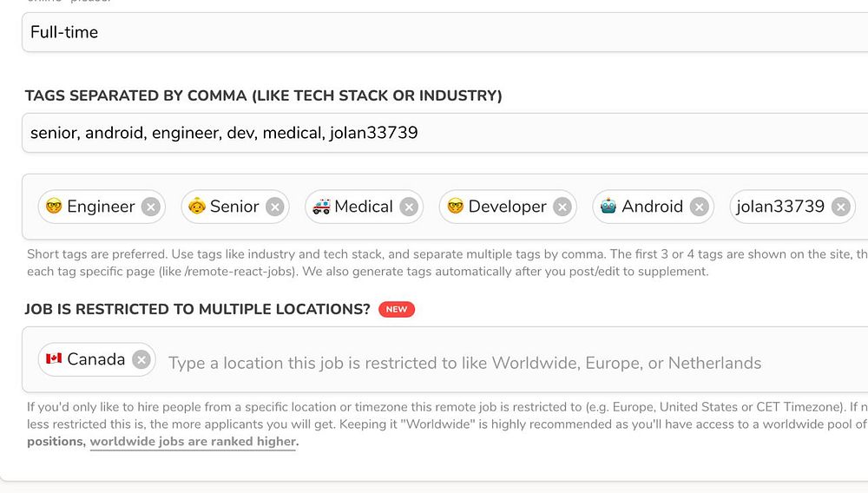
Task: Open the Full-time employment type field
Action: 434,32
